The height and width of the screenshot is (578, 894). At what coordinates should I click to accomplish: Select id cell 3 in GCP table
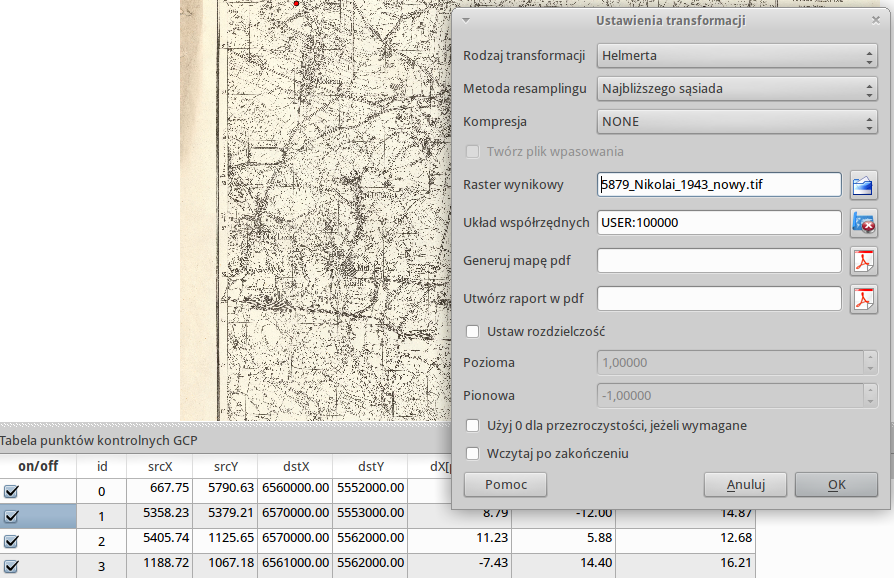(x=101, y=566)
